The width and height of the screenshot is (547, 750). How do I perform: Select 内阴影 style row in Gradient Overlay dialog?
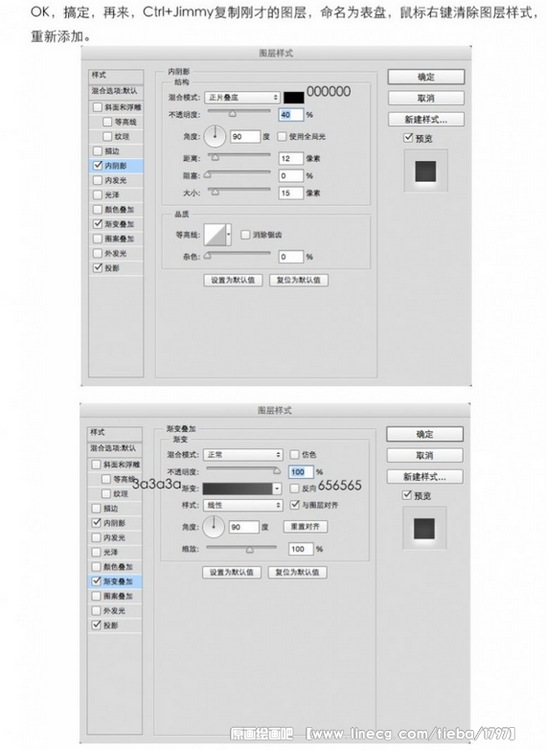(x=115, y=523)
